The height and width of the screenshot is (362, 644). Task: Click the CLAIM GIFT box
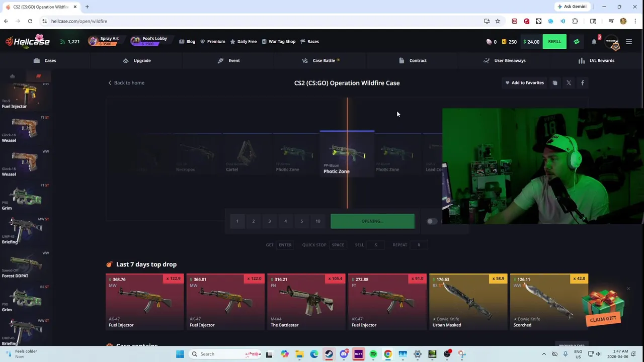pyautogui.click(x=603, y=307)
